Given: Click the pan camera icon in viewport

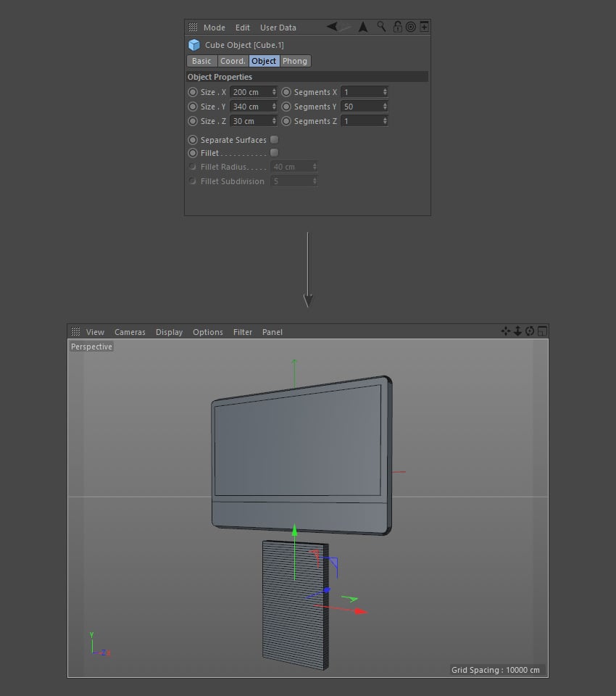Looking at the screenshot, I should pos(505,331).
